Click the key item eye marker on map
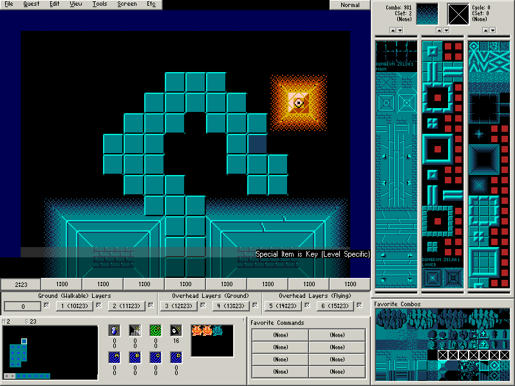The image size is (515, 386). tap(299, 103)
